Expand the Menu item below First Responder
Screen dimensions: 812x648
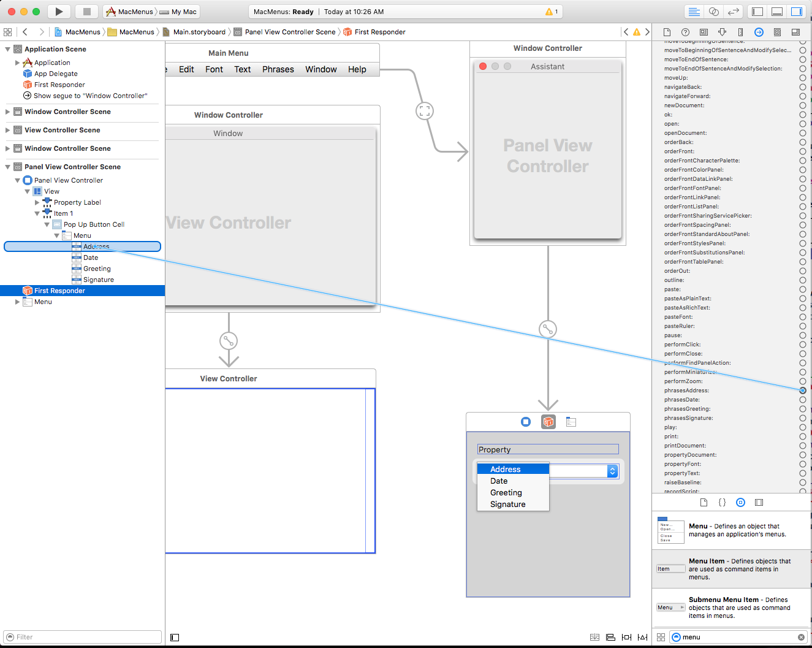tap(17, 302)
